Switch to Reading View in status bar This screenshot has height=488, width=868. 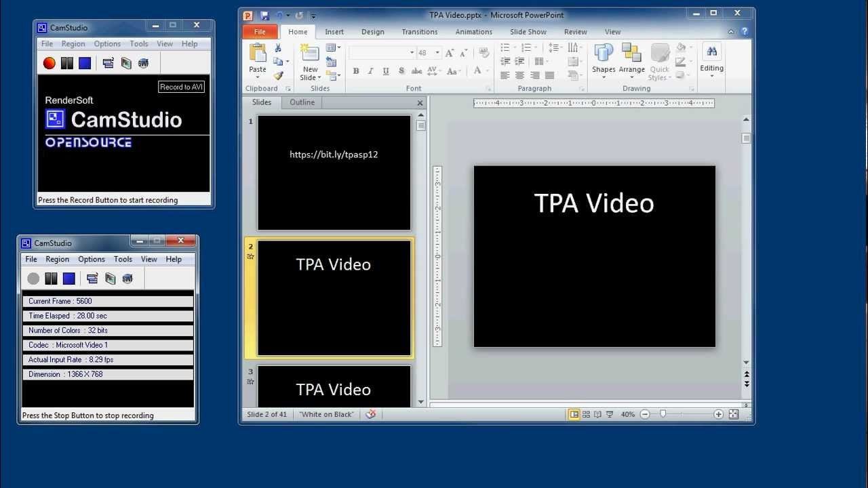[x=598, y=414]
